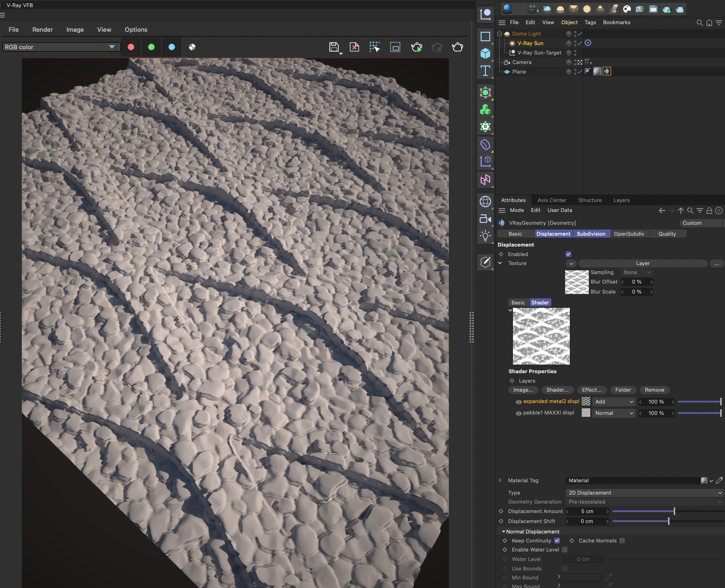
Task: Go back in Attribute Manager history
Action: 662,211
